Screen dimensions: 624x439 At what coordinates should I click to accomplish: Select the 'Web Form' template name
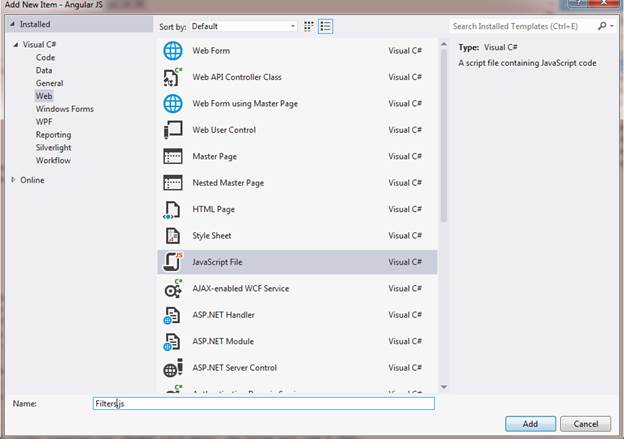pos(211,51)
